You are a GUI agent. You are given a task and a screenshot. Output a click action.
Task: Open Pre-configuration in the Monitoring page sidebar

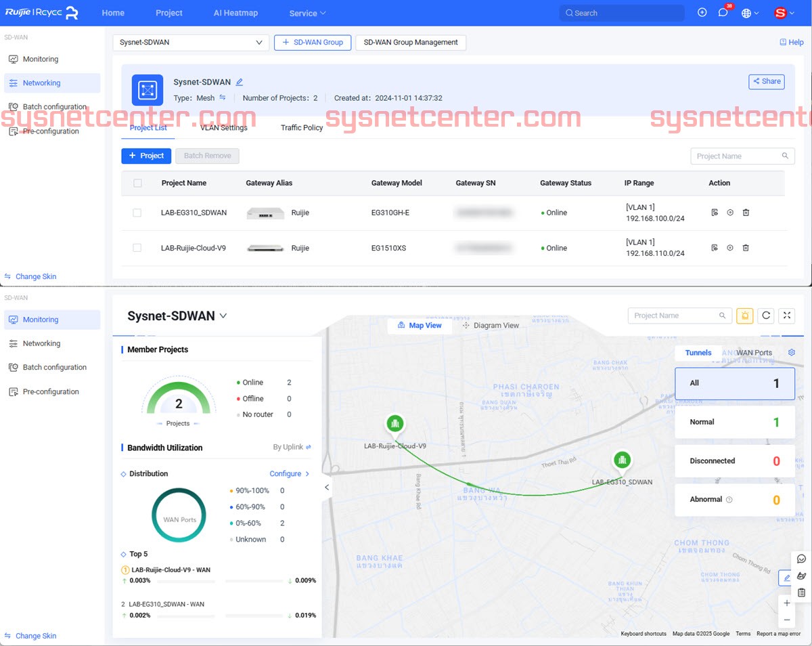tap(52, 392)
